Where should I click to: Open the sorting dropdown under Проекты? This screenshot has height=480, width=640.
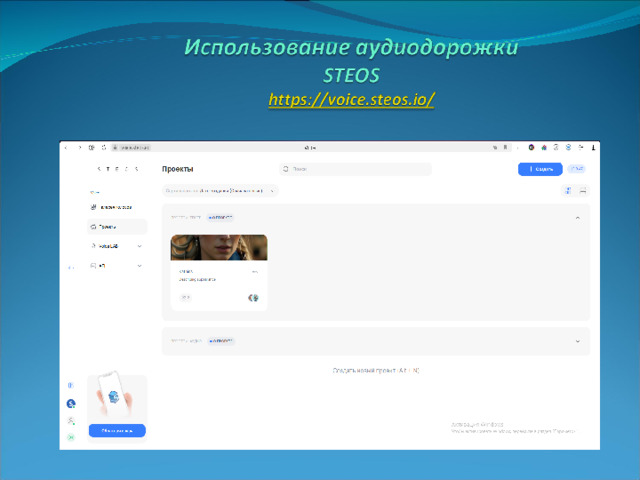[220, 191]
